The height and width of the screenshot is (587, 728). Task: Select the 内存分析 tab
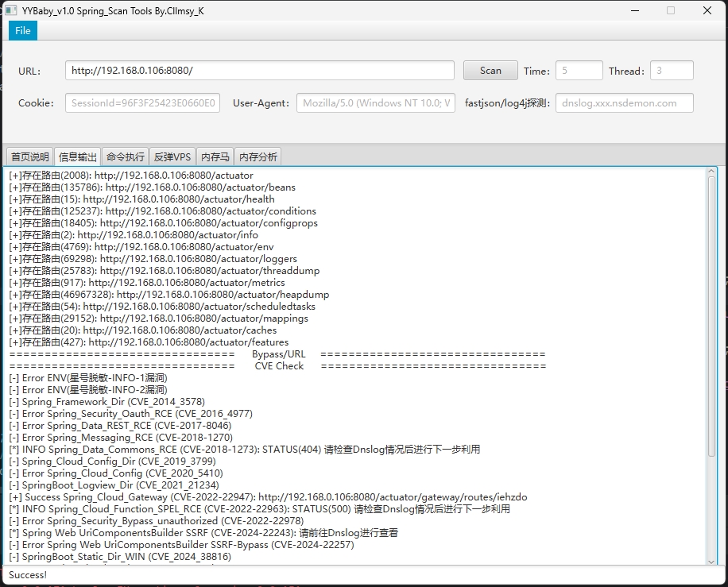pyautogui.click(x=258, y=157)
